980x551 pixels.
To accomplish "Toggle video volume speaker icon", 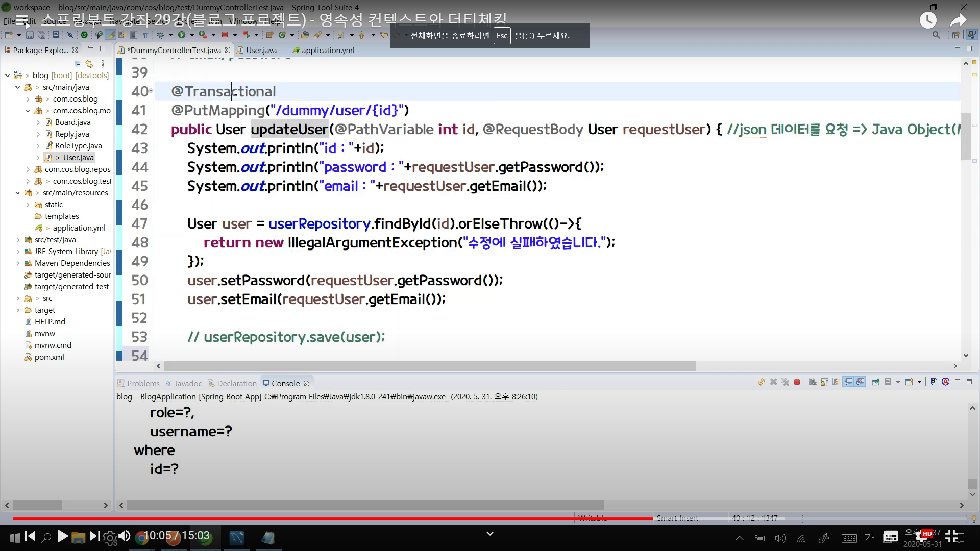I will [125, 536].
